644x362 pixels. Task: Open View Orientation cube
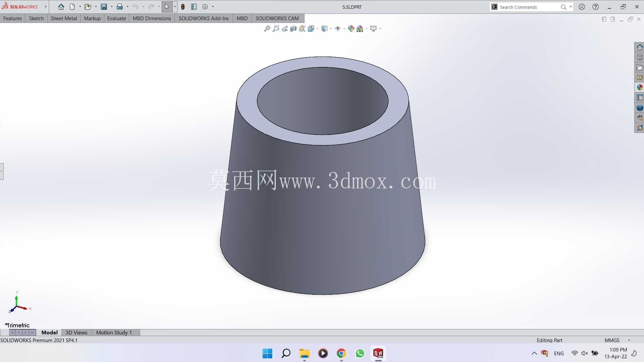coord(311,29)
